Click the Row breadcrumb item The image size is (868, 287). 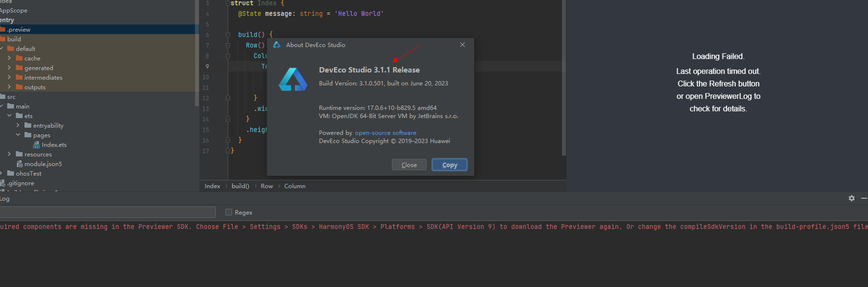267,186
